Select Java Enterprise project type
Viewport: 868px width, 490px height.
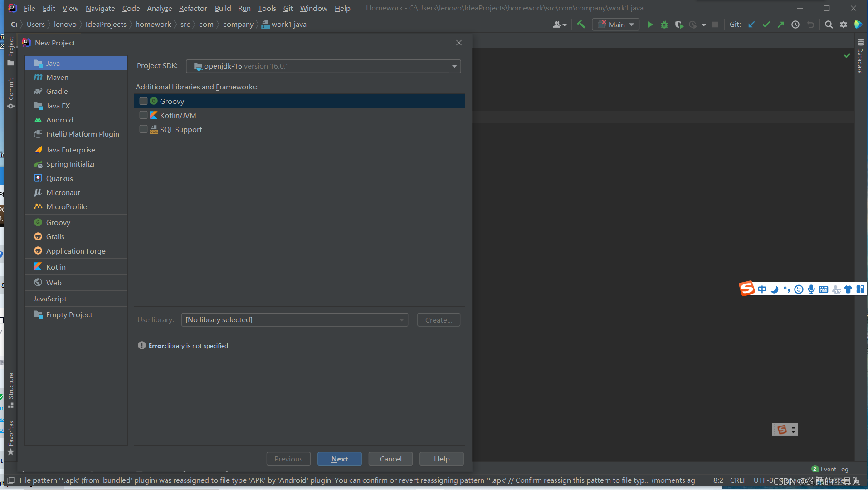(76, 150)
